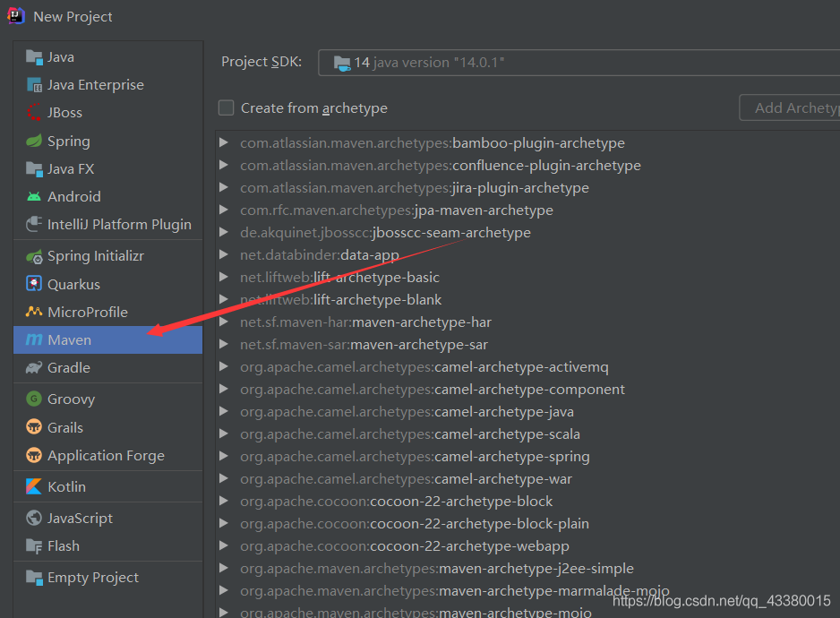Click the MicroProfile icon

tap(34, 312)
